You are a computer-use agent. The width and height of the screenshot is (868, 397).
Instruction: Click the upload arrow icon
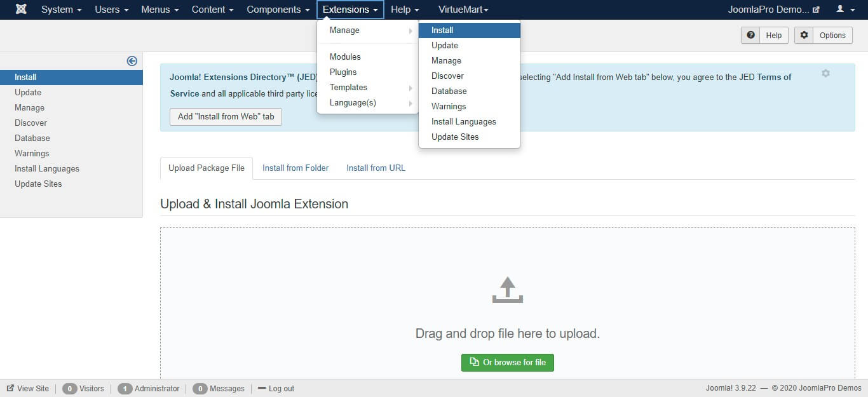[x=507, y=290]
